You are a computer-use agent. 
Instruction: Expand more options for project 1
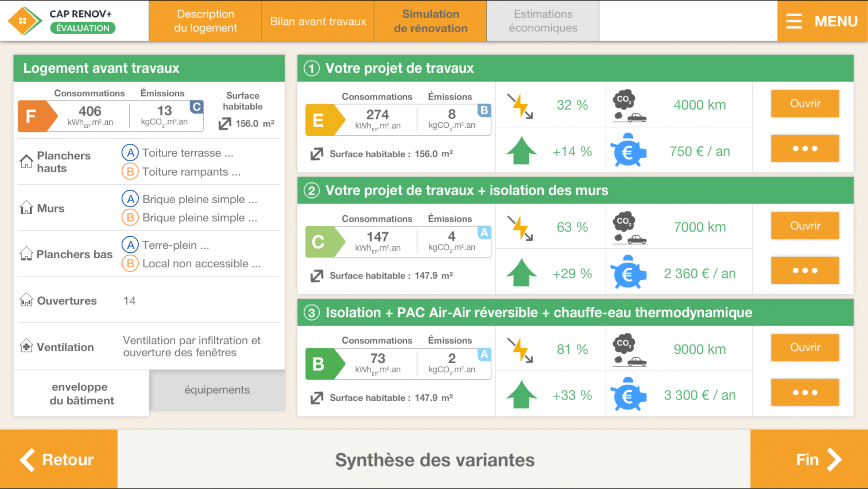click(x=804, y=149)
